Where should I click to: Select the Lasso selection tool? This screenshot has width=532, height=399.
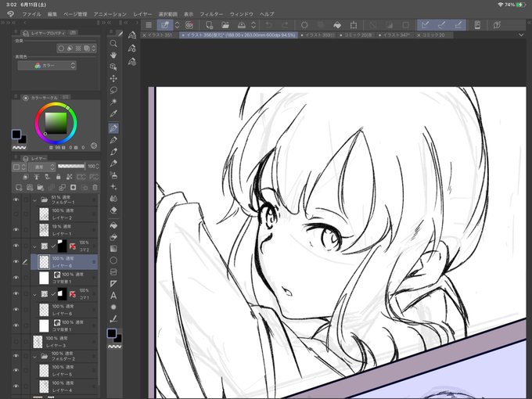click(113, 90)
